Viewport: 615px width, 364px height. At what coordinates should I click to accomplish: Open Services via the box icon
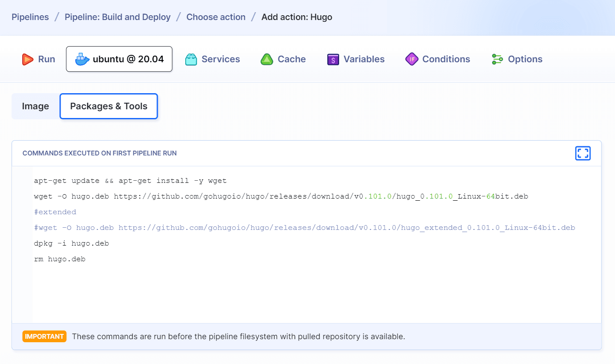[190, 59]
